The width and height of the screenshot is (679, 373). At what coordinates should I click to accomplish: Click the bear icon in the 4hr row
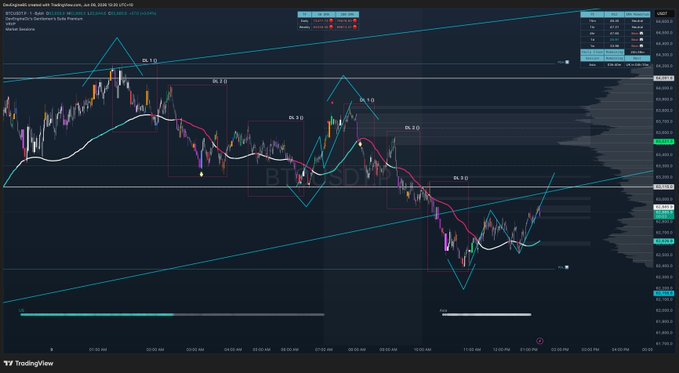tap(641, 33)
